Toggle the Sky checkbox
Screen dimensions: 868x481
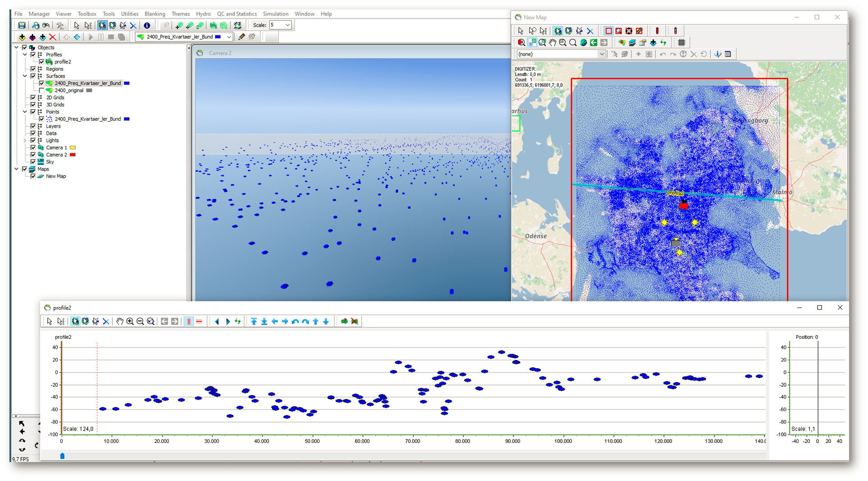[33, 162]
